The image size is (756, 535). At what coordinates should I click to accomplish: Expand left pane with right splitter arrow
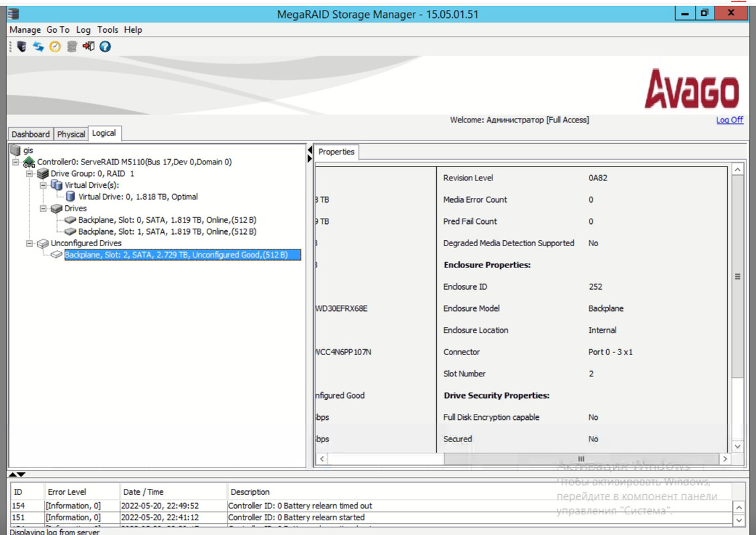(x=310, y=158)
